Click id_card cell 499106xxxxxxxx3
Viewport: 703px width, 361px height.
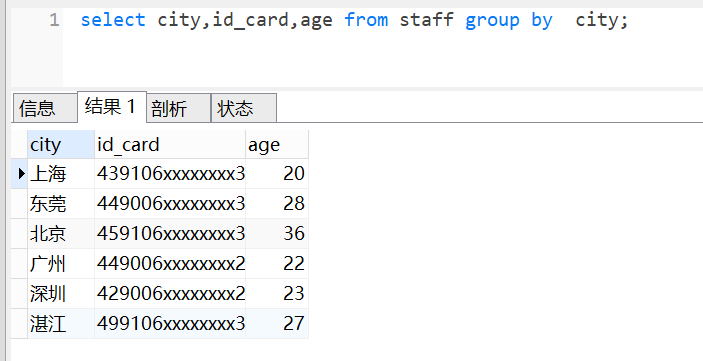click(170, 323)
